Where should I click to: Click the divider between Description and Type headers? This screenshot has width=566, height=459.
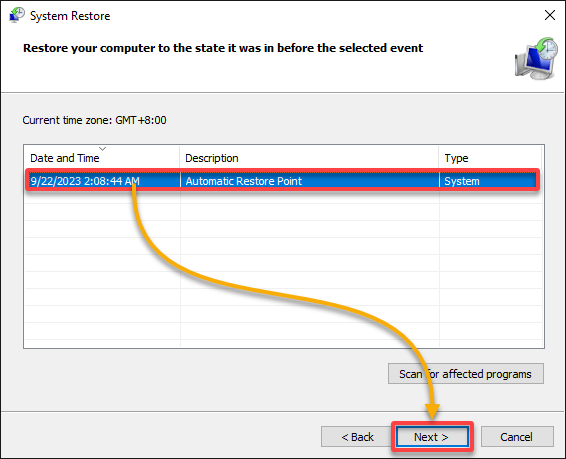(439, 157)
